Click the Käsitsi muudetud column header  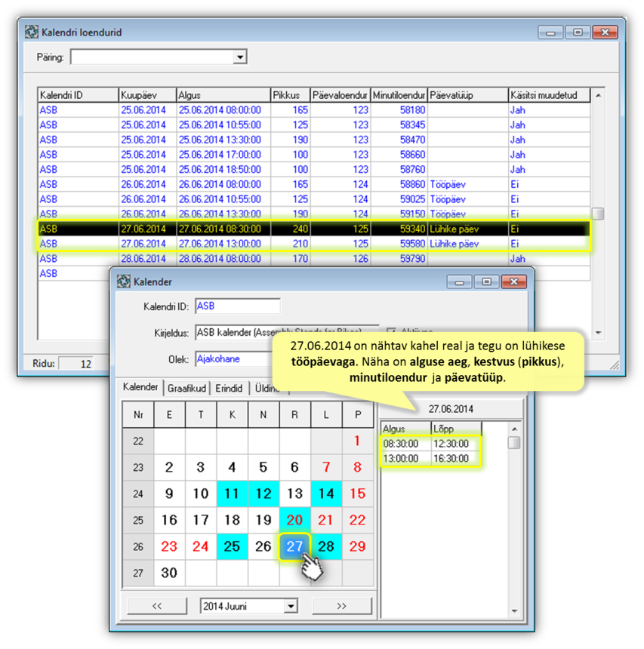(549, 95)
